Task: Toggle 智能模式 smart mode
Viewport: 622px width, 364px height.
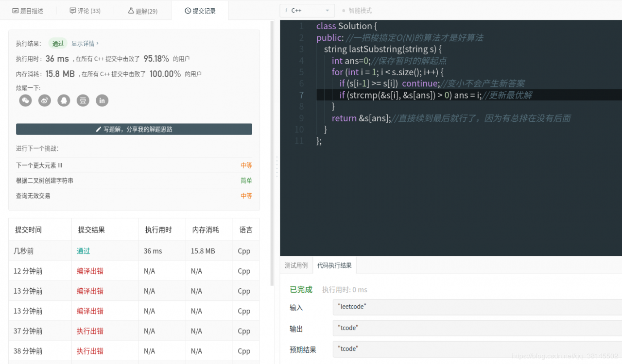Action: coord(357,10)
